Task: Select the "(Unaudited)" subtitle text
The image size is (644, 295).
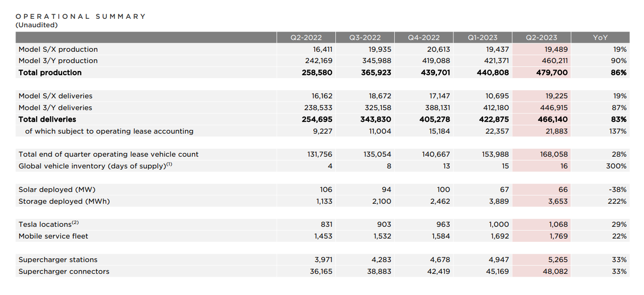Action: [x=37, y=25]
